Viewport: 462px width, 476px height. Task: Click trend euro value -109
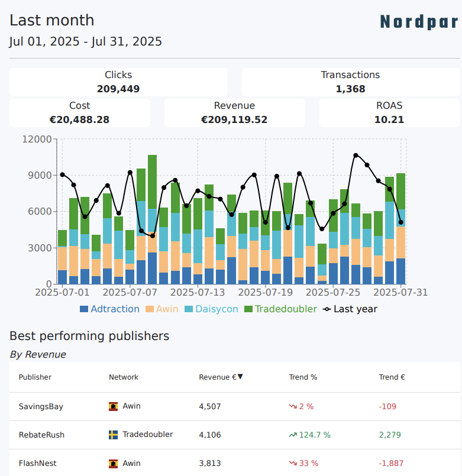coord(387,406)
